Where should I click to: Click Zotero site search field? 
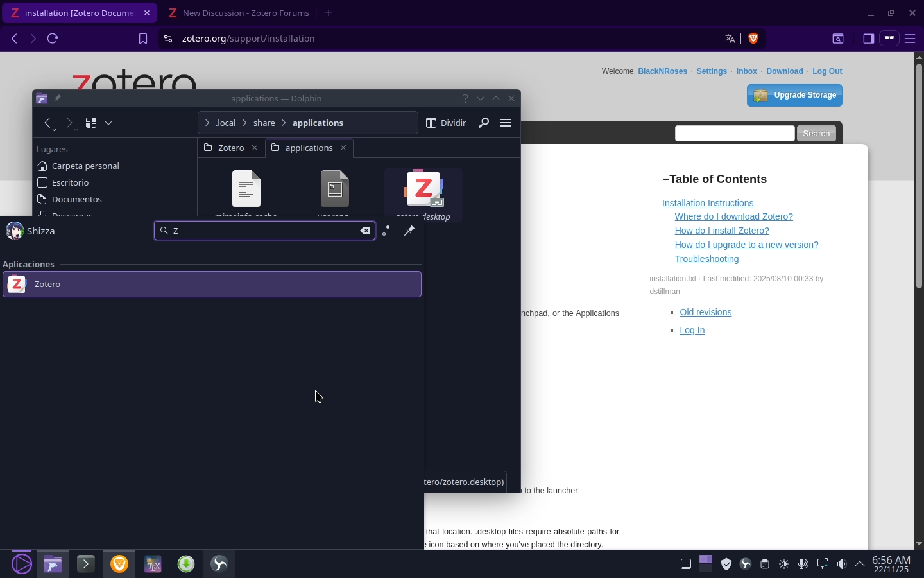click(735, 133)
